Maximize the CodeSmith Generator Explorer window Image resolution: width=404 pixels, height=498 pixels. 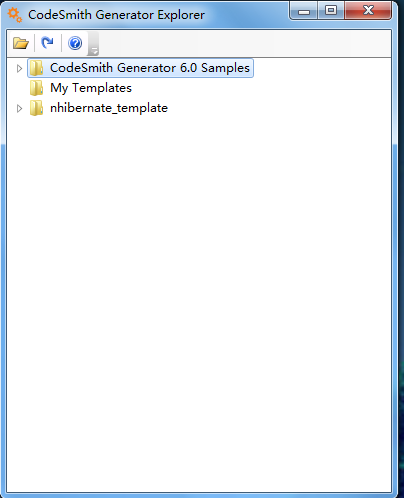click(331, 11)
